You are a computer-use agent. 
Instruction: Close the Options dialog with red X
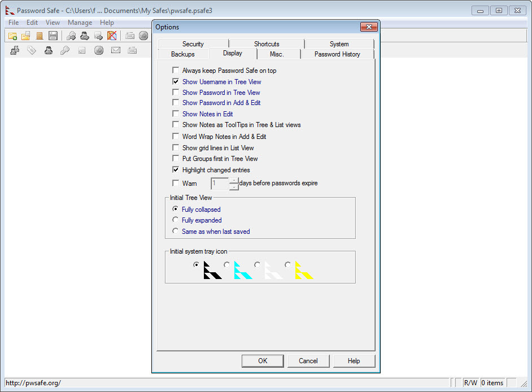tap(369, 27)
